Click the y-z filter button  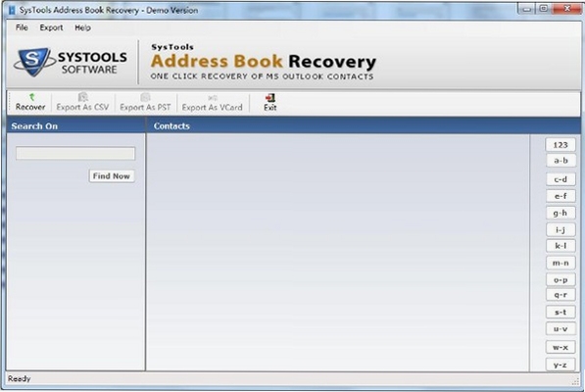(x=561, y=365)
